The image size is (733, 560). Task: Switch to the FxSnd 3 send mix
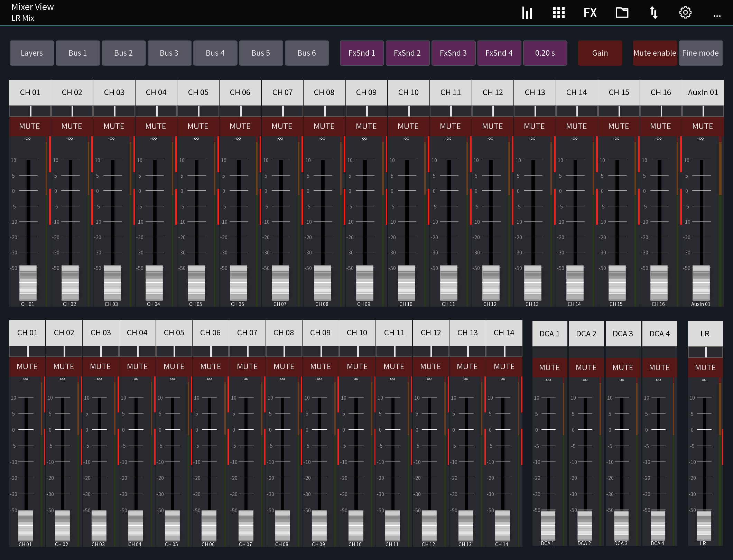coord(453,53)
